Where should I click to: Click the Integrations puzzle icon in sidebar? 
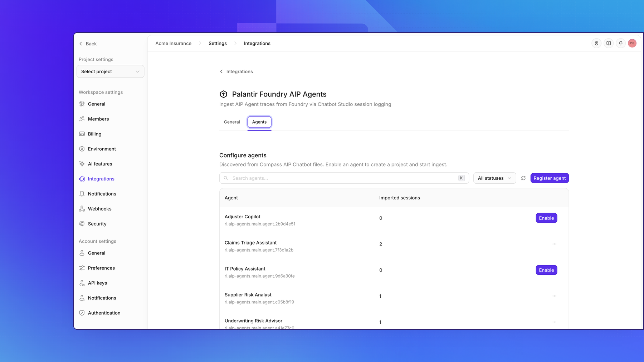tap(82, 179)
